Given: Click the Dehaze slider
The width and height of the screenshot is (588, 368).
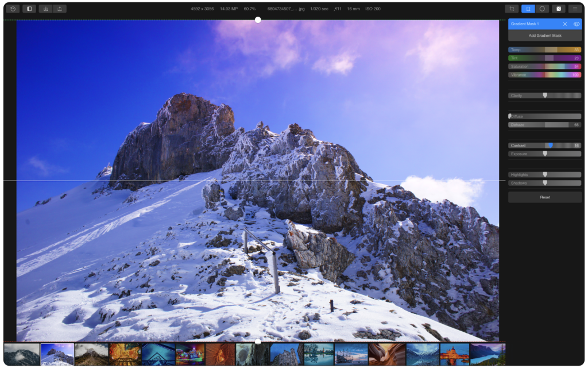Looking at the screenshot, I should point(545,125).
